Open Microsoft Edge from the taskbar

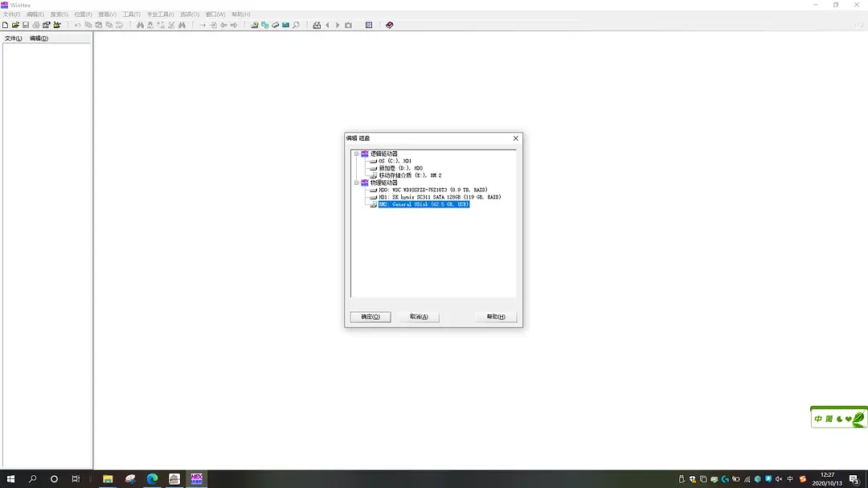pyautogui.click(x=152, y=479)
